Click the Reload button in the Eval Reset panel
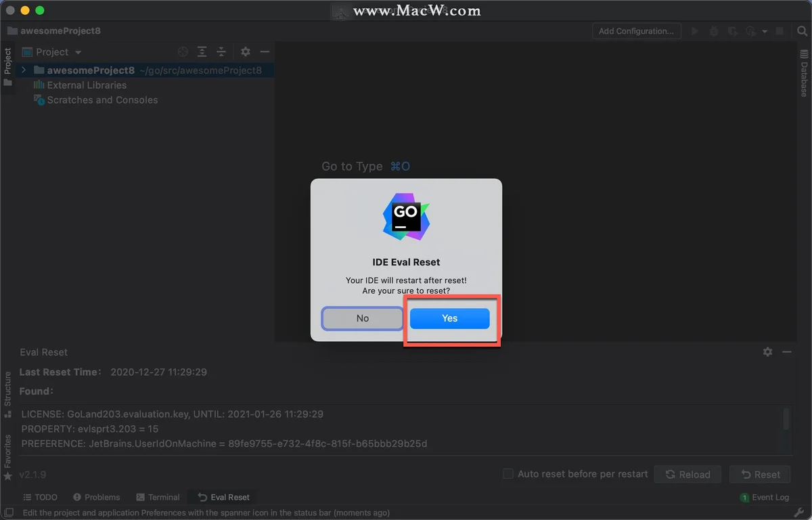812x520 pixels. [688, 475]
